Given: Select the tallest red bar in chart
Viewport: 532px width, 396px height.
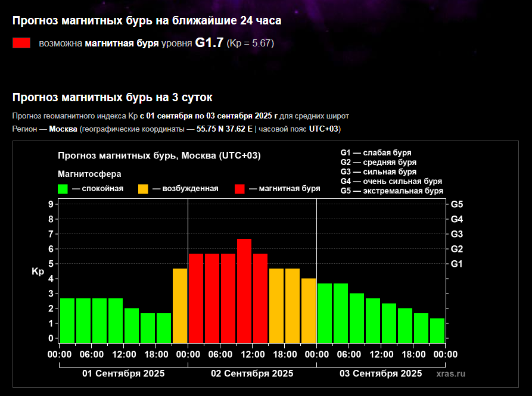Looking at the screenshot, I should (244, 291).
